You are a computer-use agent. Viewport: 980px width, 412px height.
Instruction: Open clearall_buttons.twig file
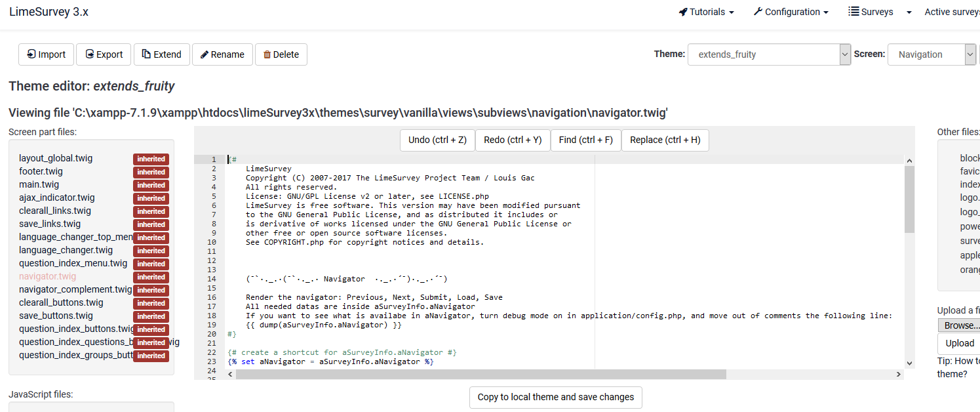[x=61, y=302]
